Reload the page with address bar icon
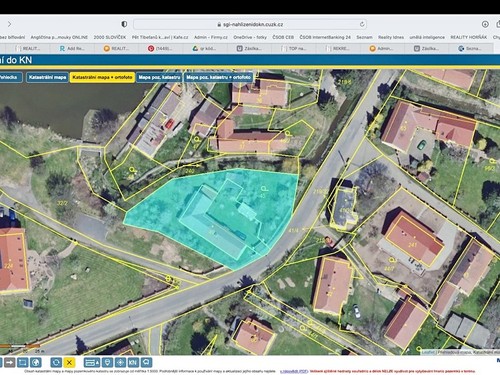 (362, 24)
